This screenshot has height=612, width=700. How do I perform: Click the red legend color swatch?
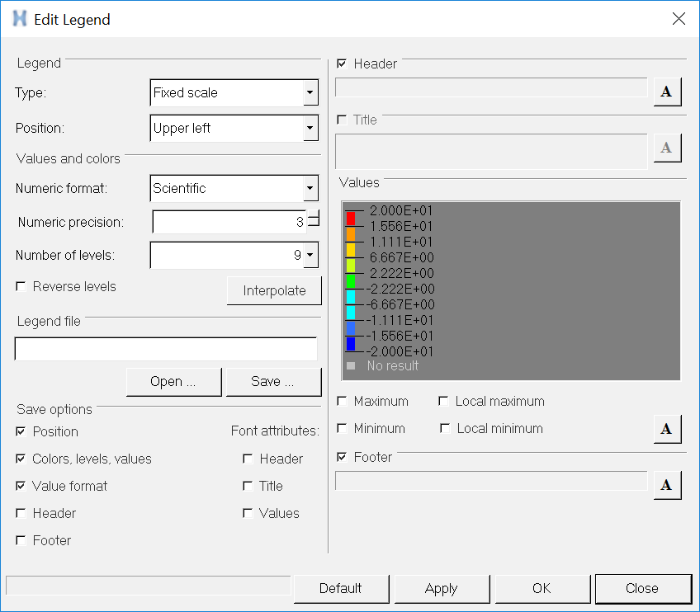click(350, 219)
